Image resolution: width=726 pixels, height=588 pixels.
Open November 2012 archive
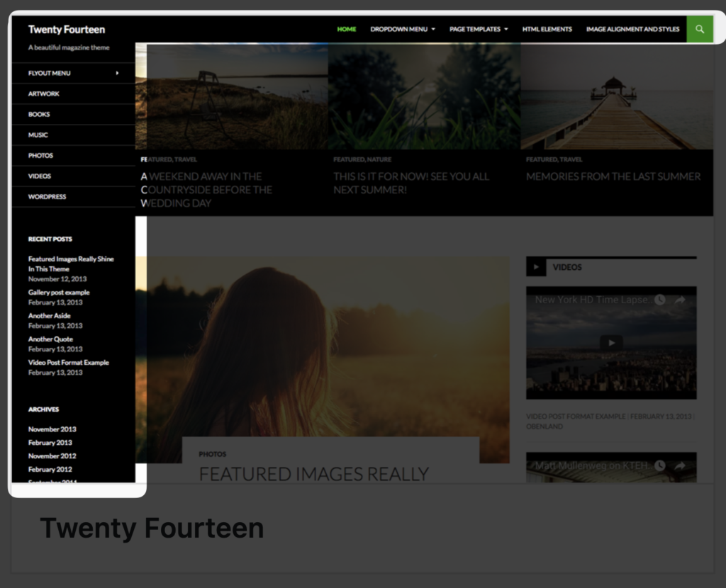52,456
